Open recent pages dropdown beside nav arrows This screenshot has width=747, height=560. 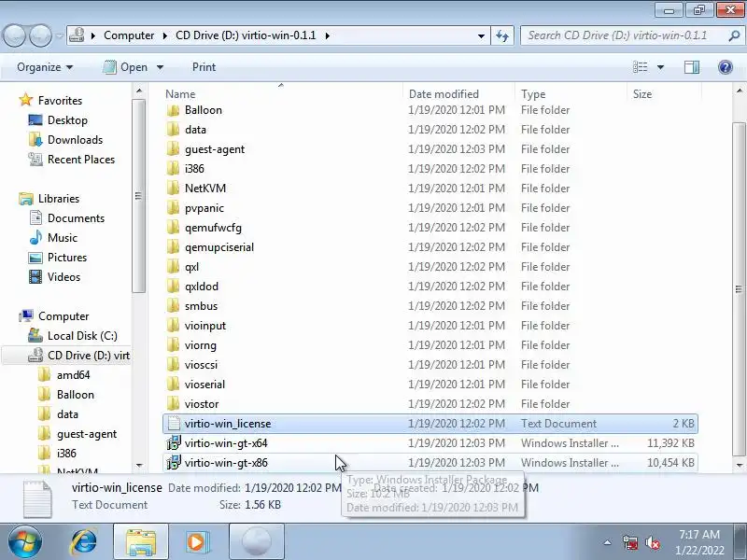(x=60, y=35)
